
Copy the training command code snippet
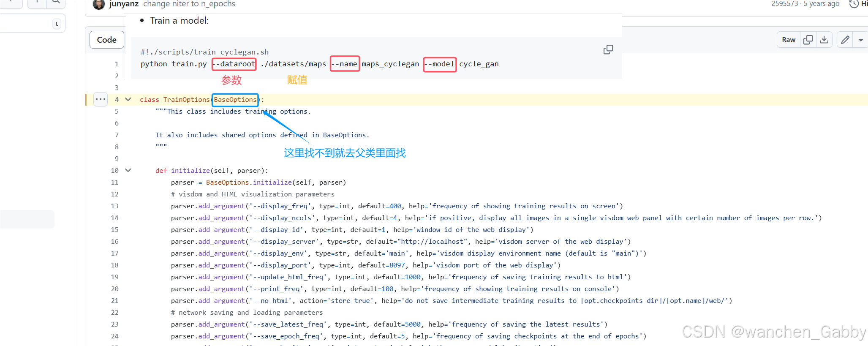[x=608, y=49]
